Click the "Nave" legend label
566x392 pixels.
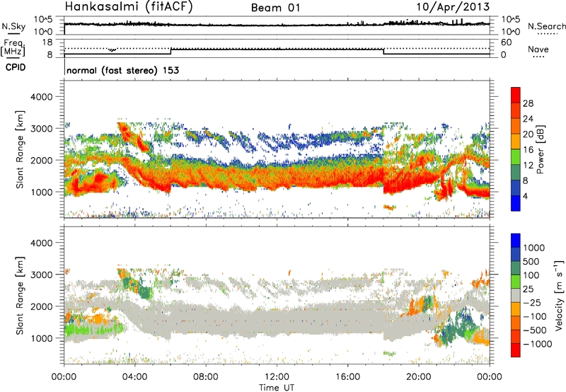[x=538, y=50]
